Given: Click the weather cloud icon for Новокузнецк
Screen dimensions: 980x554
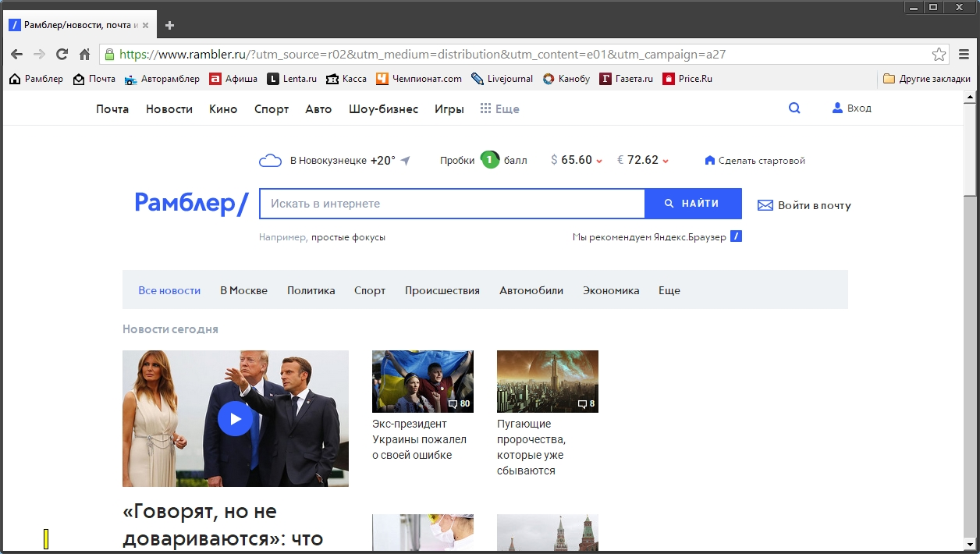Looking at the screenshot, I should 270,161.
